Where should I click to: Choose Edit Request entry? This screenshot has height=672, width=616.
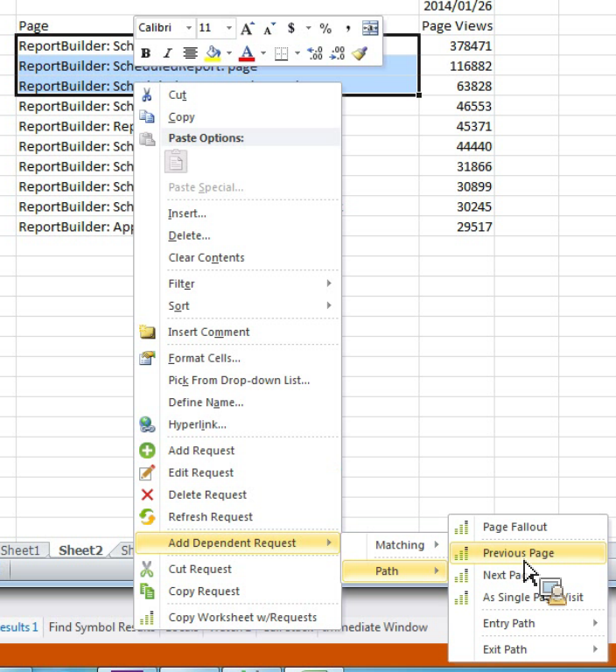pos(238,472)
